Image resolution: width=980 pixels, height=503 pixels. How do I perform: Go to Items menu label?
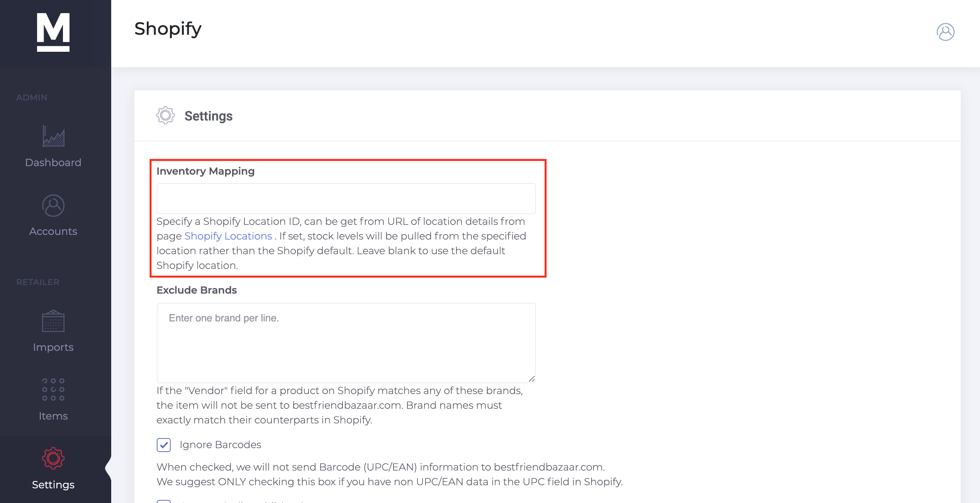pos(53,416)
